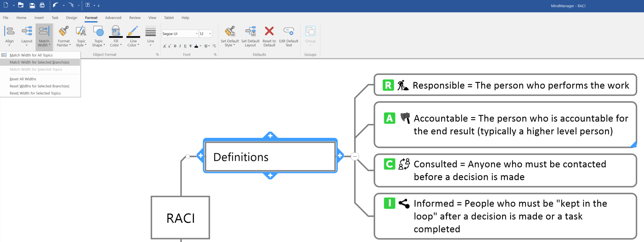Select Reset All Widths
644x242 pixels.
point(40,79)
